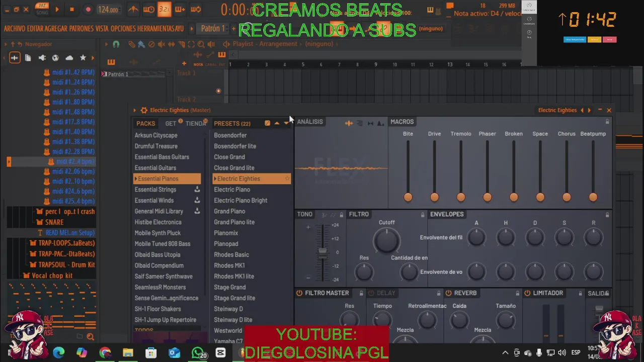Screen dimensions: 644x362
Task: Open the GET tab in FLEX
Action: pyautogui.click(x=171, y=123)
